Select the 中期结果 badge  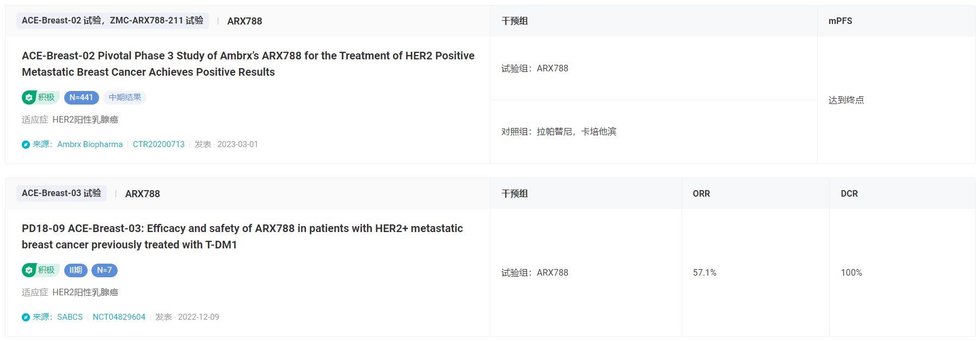pyautogui.click(x=125, y=98)
